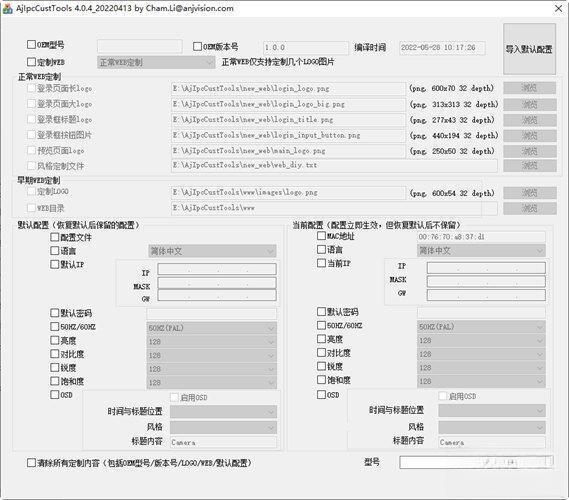Toggle 启用OSD checkbox in default config
The image size is (569, 500).
click(175, 397)
